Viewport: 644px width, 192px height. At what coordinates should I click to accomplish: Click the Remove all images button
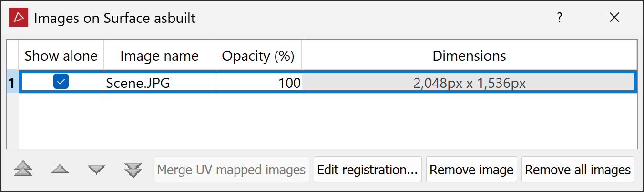coord(578,170)
